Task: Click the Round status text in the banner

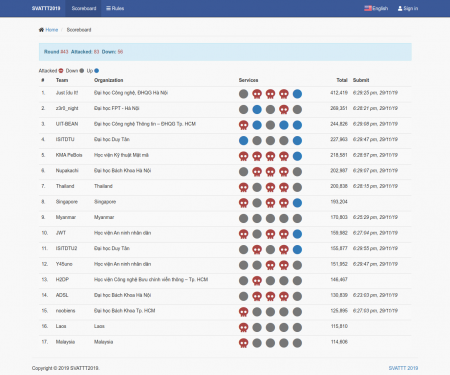Action: 56,52
